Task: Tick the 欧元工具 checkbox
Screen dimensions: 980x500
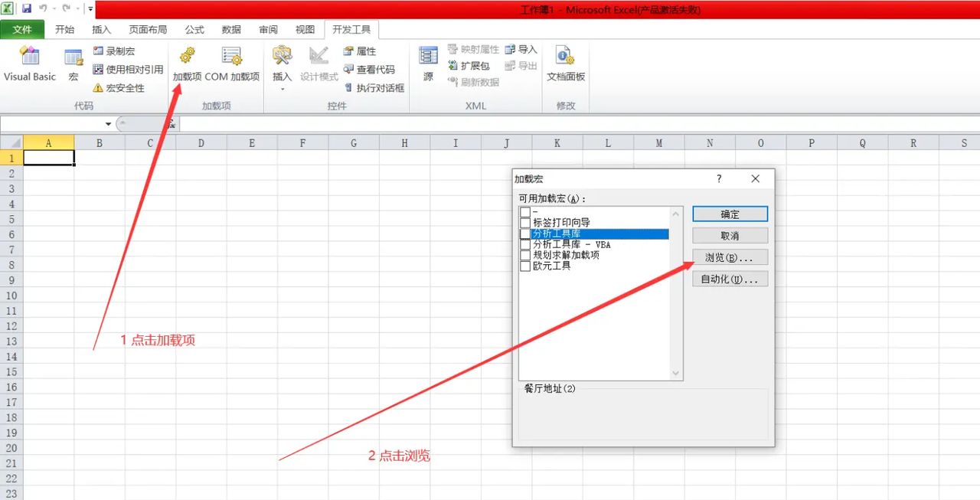Action: [525, 266]
